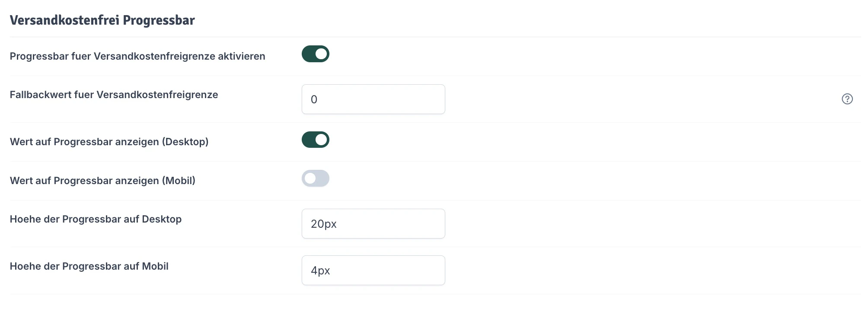Select the Hoehe der Progressbar auf Desktop field
868x312 pixels.
[373, 223]
